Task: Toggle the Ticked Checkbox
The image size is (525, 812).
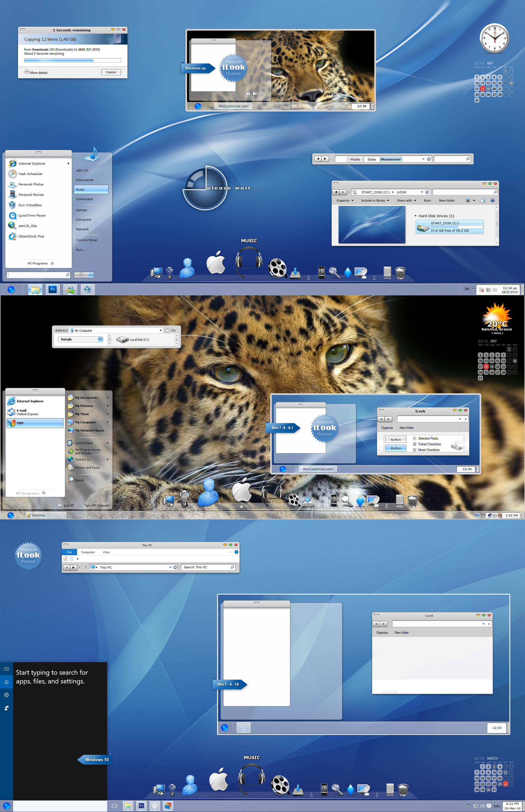Action: [415, 444]
